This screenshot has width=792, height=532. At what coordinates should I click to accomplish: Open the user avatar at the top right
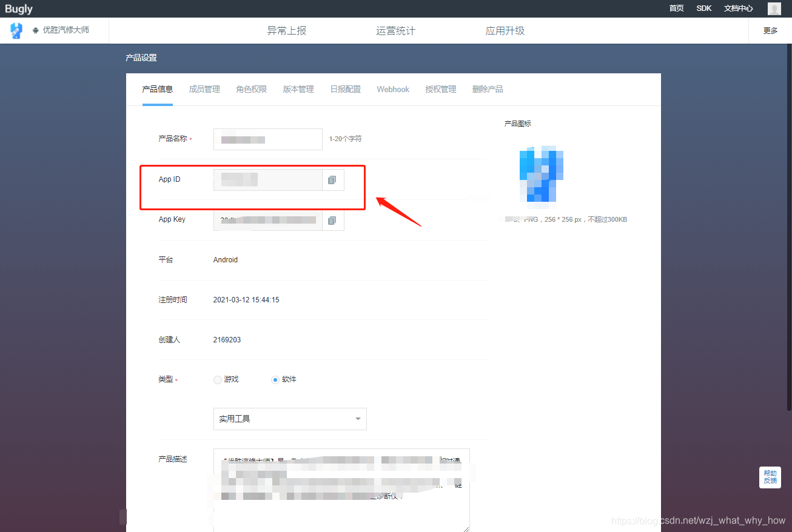[774, 8]
